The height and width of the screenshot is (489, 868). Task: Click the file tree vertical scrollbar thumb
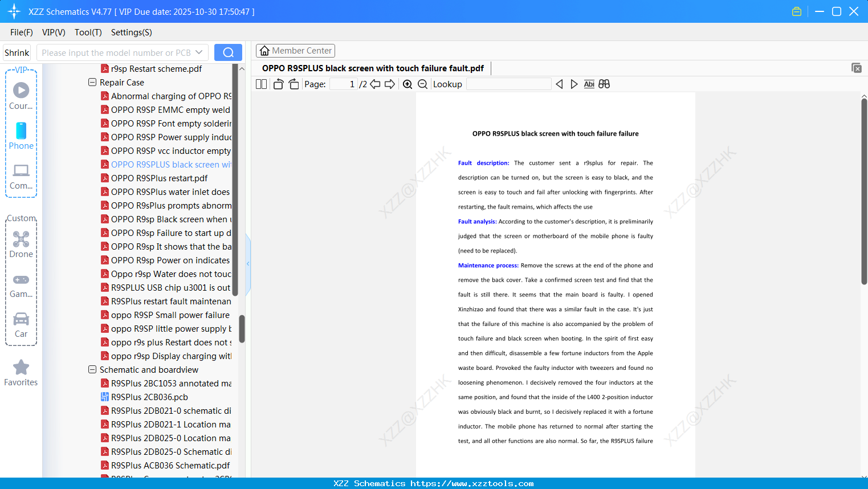coord(242,329)
